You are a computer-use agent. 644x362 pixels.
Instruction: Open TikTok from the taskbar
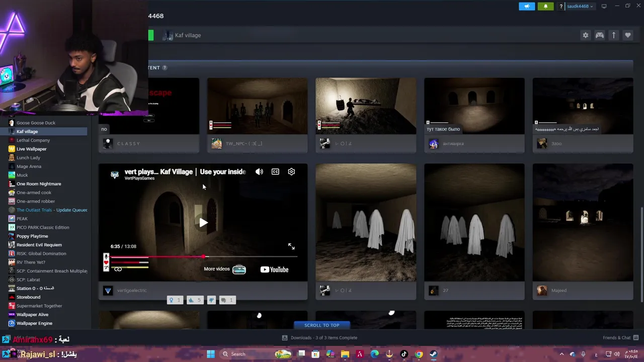404,354
